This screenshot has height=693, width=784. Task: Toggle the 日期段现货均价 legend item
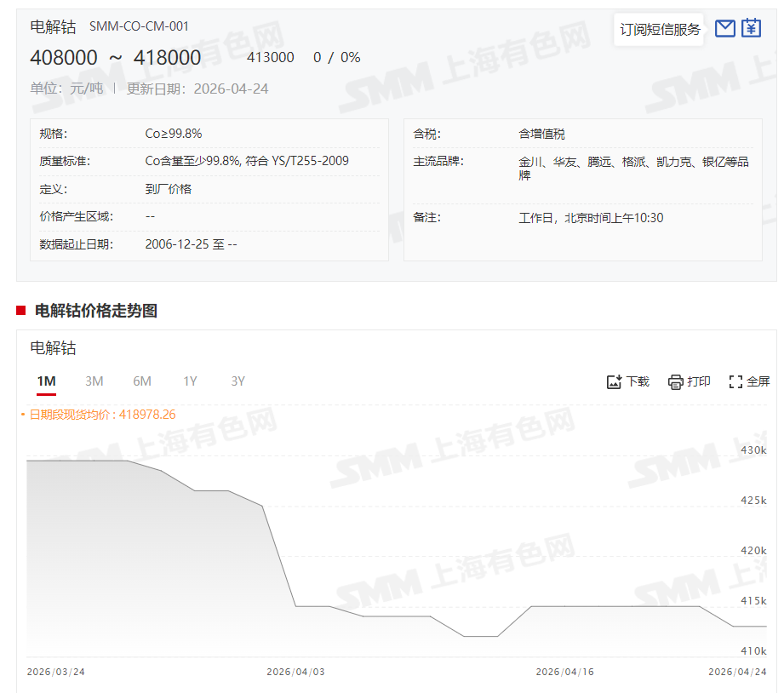point(101,415)
